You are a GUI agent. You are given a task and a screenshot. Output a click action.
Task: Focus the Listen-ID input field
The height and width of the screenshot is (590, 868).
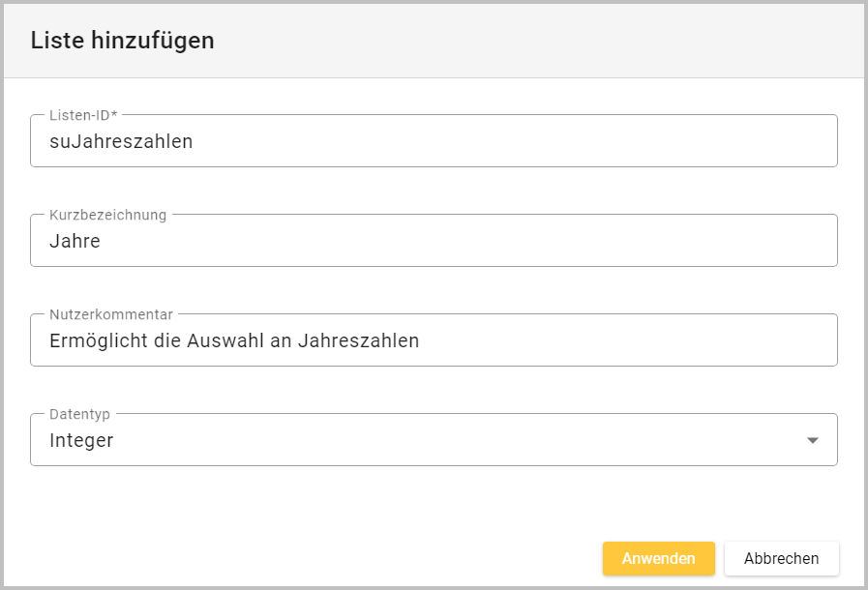[x=434, y=141]
